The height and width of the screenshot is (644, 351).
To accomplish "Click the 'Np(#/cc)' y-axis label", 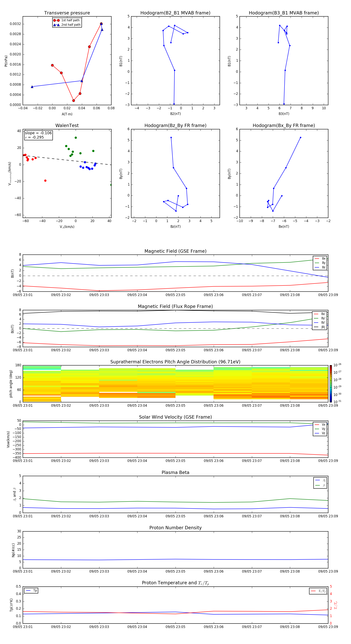I will (13, 550).
